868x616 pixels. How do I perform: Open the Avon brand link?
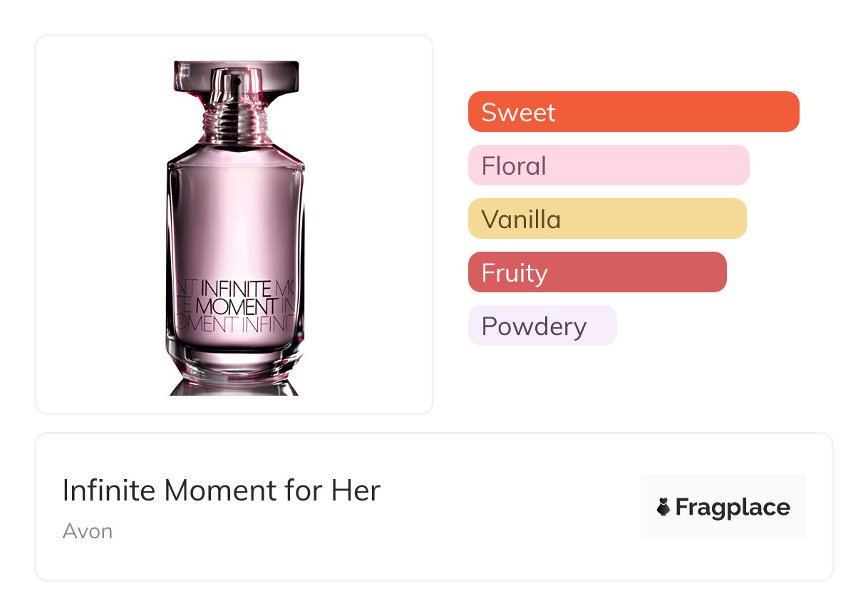pyautogui.click(x=87, y=531)
